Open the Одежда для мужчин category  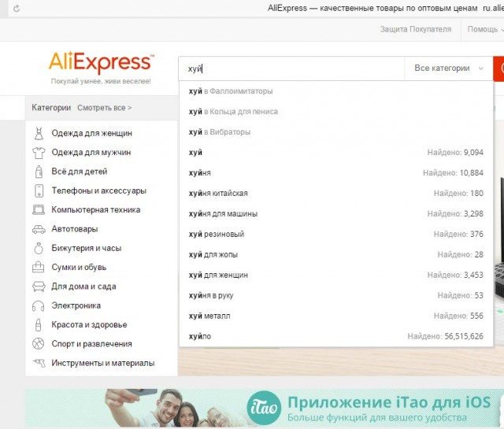click(x=91, y=153)
